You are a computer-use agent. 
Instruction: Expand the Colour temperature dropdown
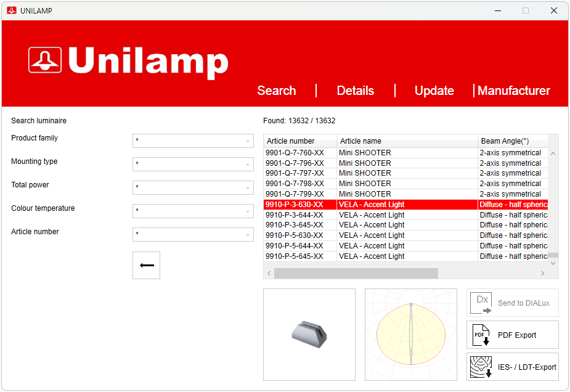pos(193,211)
